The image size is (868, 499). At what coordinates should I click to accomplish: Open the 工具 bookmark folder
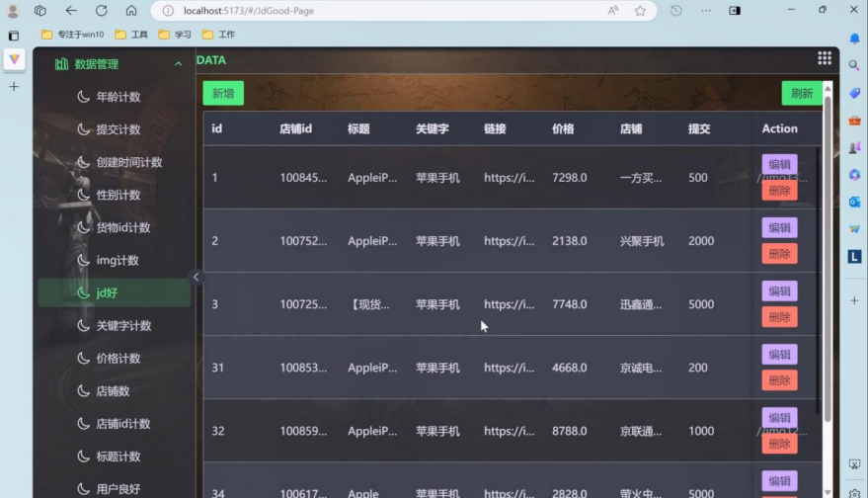coord(131,35)
